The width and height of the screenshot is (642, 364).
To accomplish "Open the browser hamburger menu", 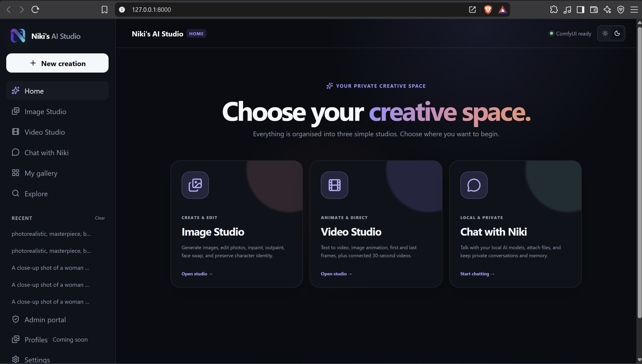I will (634, 10).
